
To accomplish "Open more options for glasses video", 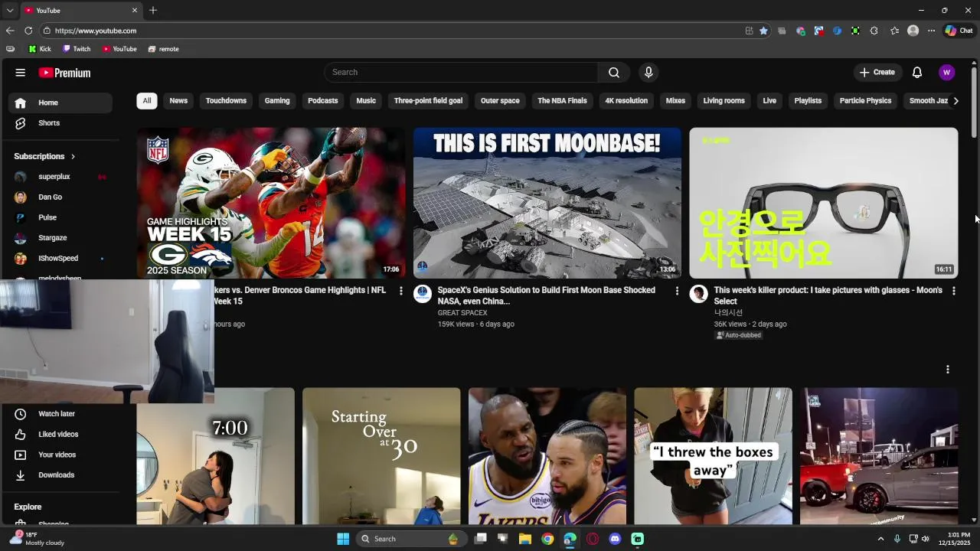I will click(953, 291).
